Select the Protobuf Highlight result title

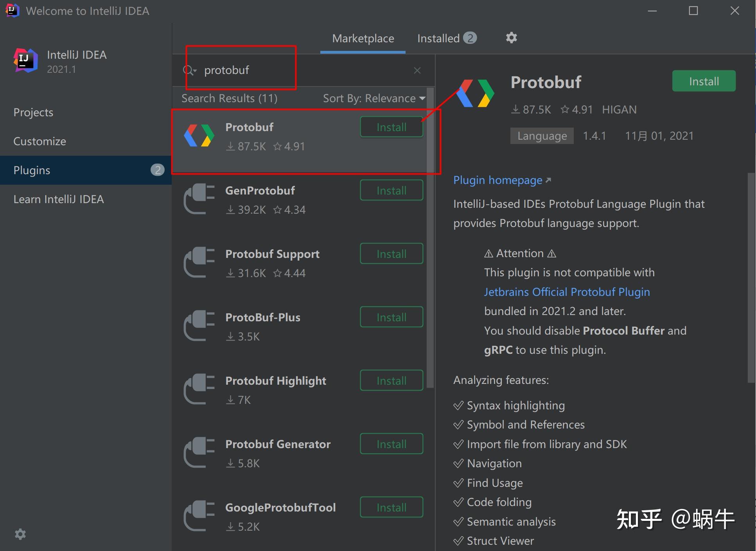point(276,381)
